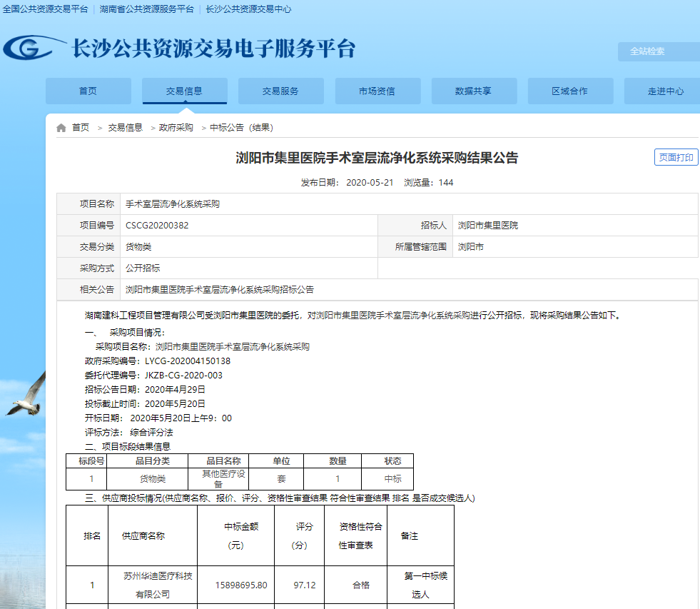Open 数据共享 navigation tab

474,91
